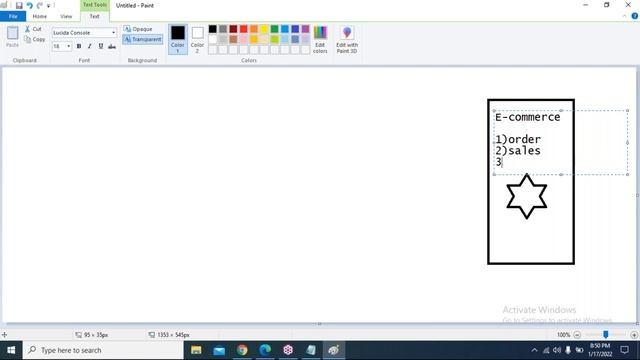Pick the red color swatch
The image size is (640, 360).
point(244,29)
